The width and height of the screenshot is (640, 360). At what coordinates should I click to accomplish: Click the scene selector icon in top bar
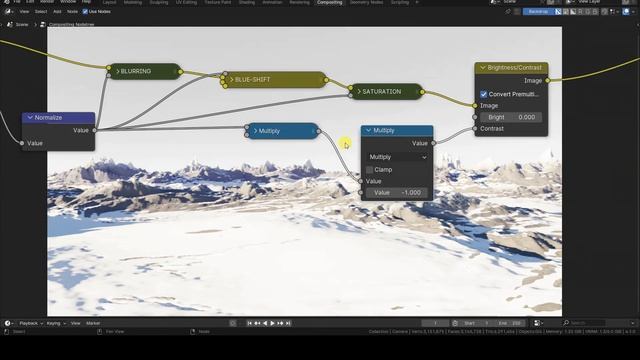494,2
